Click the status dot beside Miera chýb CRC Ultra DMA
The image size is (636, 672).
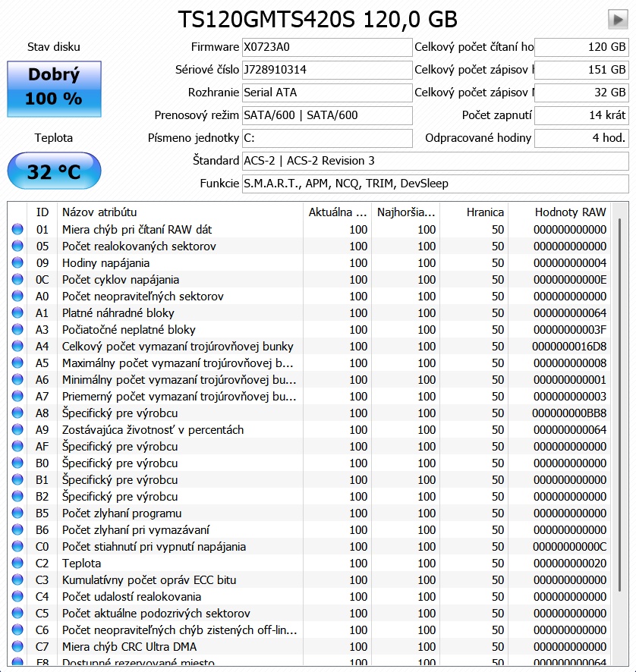point(17,647)
